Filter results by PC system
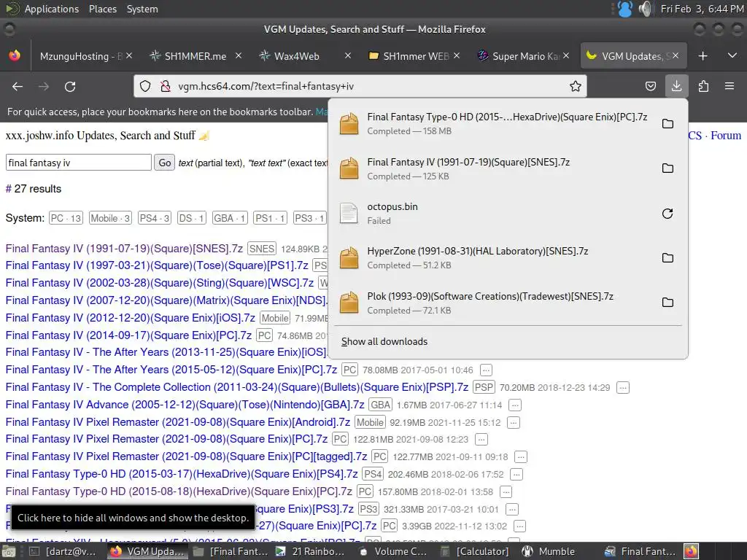Viewport: 747px width, 560px height. pos(66,218)
